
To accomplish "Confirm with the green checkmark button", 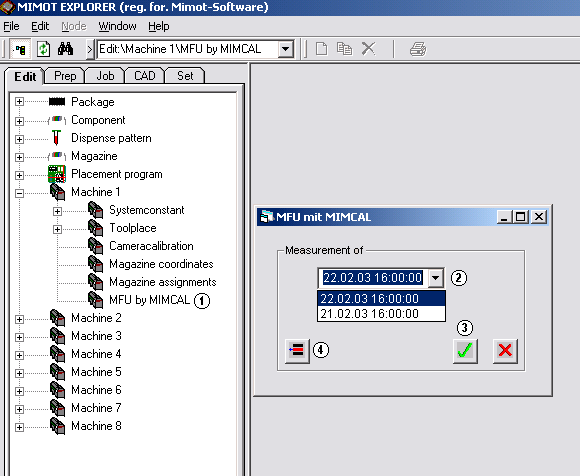I will pos(465,350).
